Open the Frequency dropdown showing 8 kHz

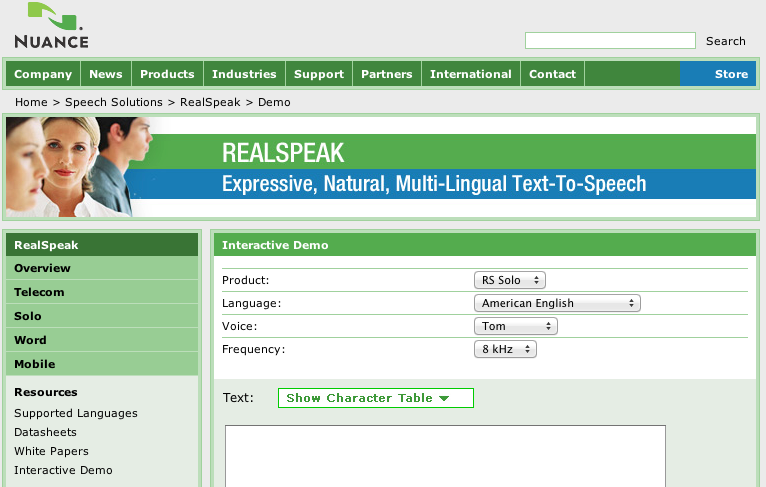505,349
